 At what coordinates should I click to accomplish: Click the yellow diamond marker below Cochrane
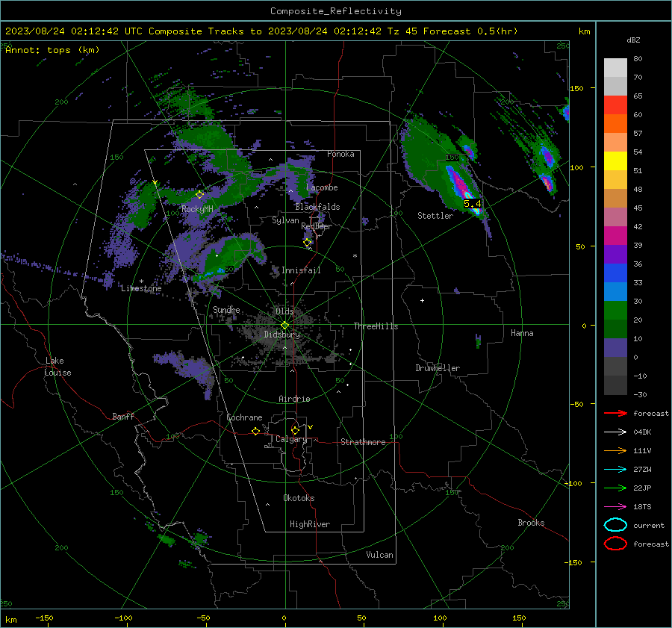point(255,431)
